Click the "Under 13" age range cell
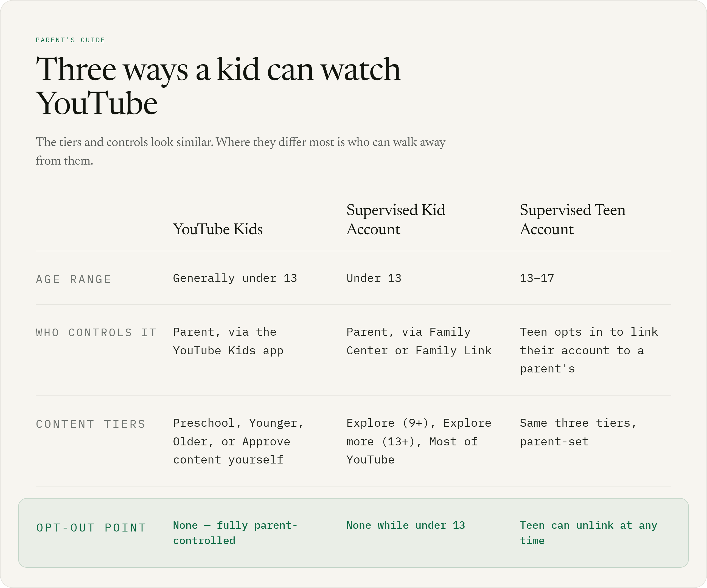The image size is (707, 588). click(374, 278)
